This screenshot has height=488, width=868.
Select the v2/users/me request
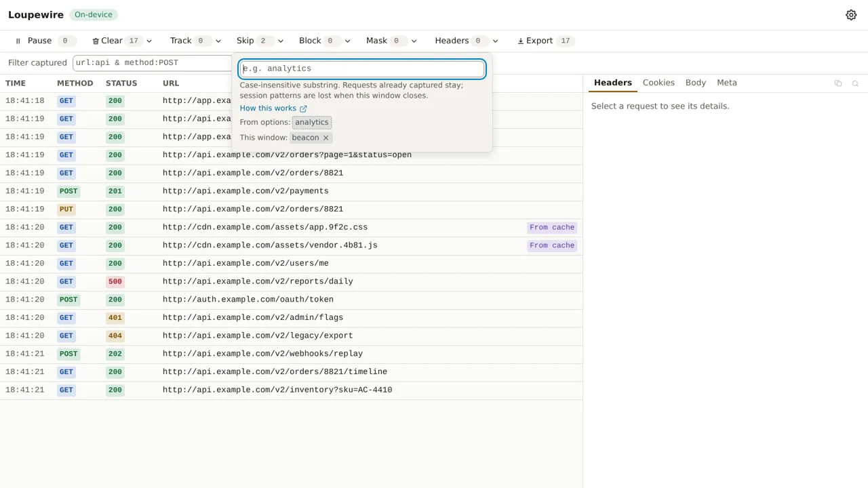click(x=291, y=264)
